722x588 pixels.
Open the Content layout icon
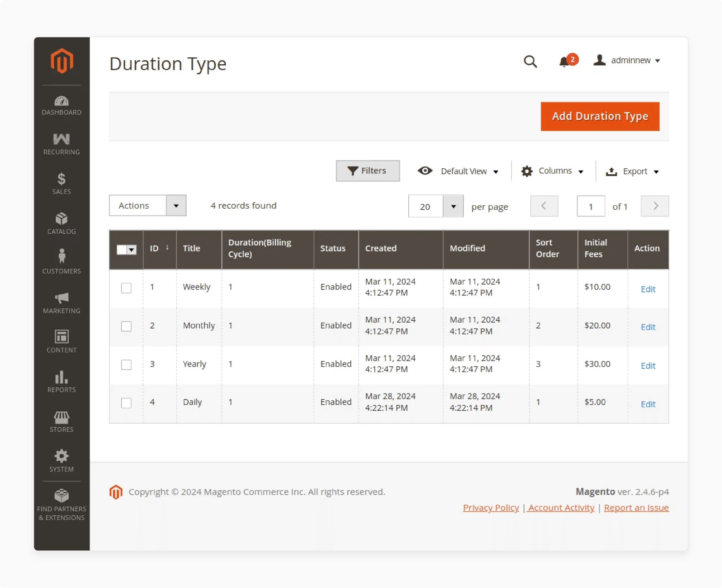pyautogui.click(x=62, y=337)
